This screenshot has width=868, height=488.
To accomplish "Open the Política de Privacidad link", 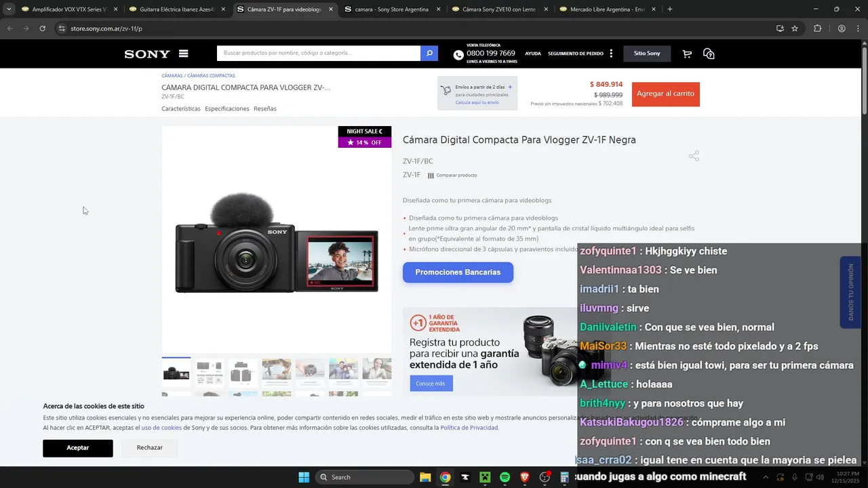I will pos(469,428).
